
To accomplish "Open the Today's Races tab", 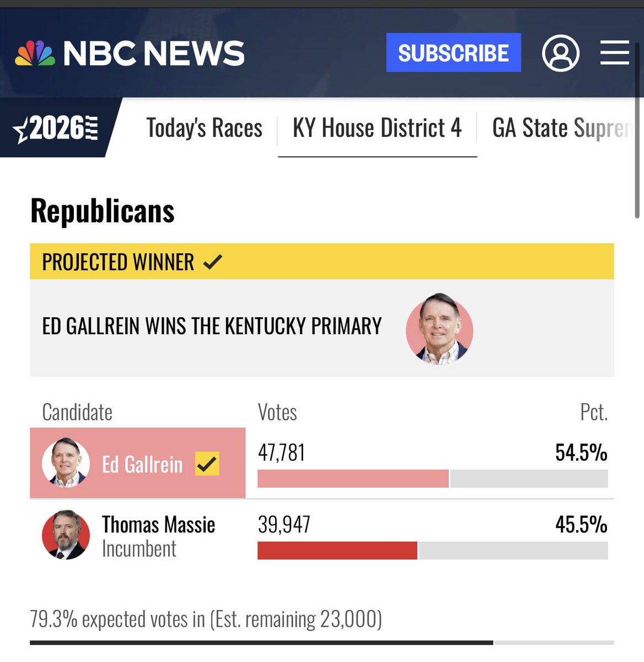I will pyautogui.click(x=204, y=128).
